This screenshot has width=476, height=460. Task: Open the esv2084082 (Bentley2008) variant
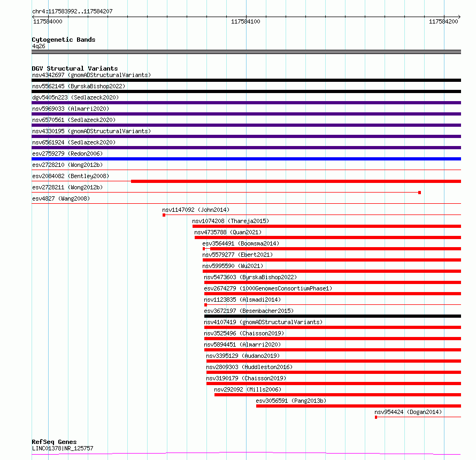[71, 176]
